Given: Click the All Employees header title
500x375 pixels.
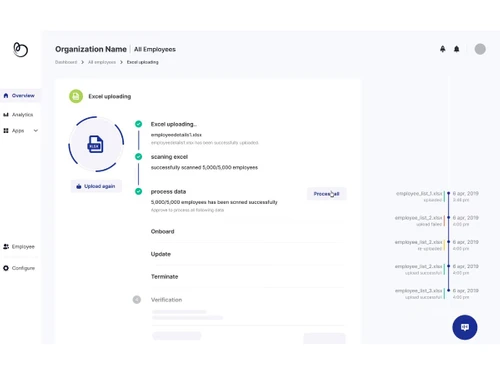Looking at the screenshot, I should click(x=155, y=49).
